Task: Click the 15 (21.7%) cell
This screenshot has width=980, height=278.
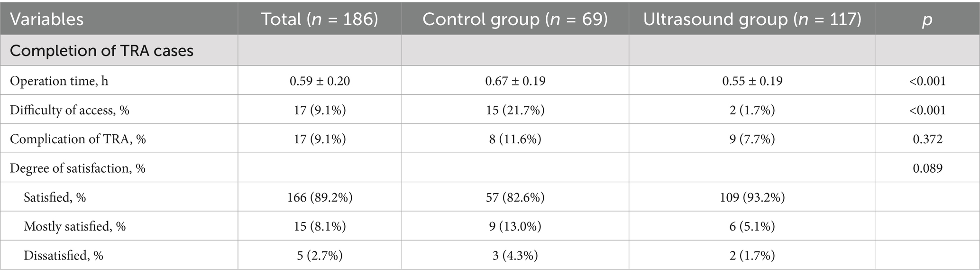Action: pos(515,110)
